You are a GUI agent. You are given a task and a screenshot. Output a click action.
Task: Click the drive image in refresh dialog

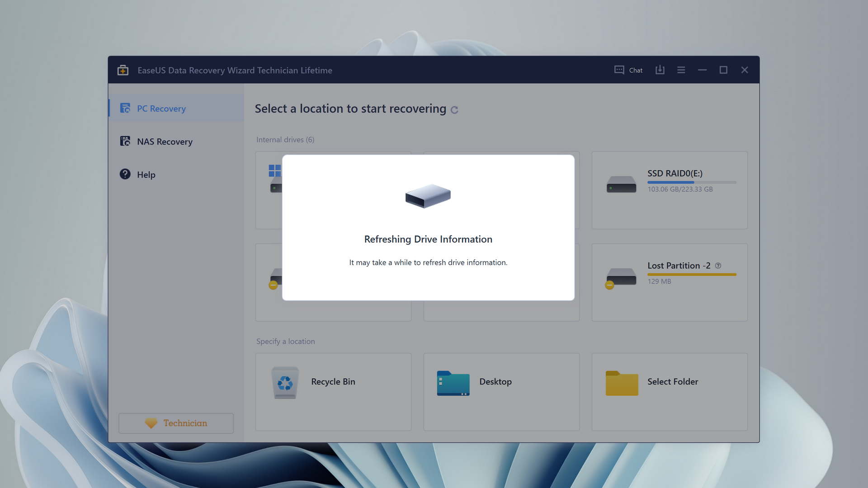tap(428, 196)
